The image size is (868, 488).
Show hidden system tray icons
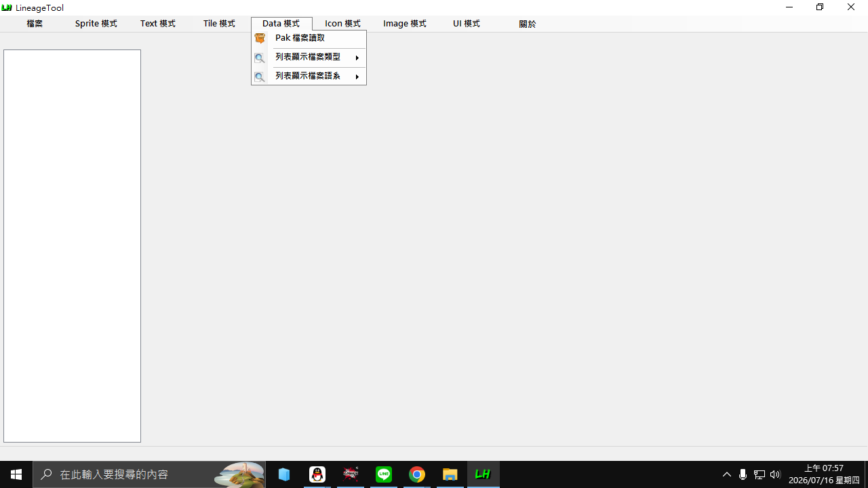pyautogui.click(x=727, y=474)
